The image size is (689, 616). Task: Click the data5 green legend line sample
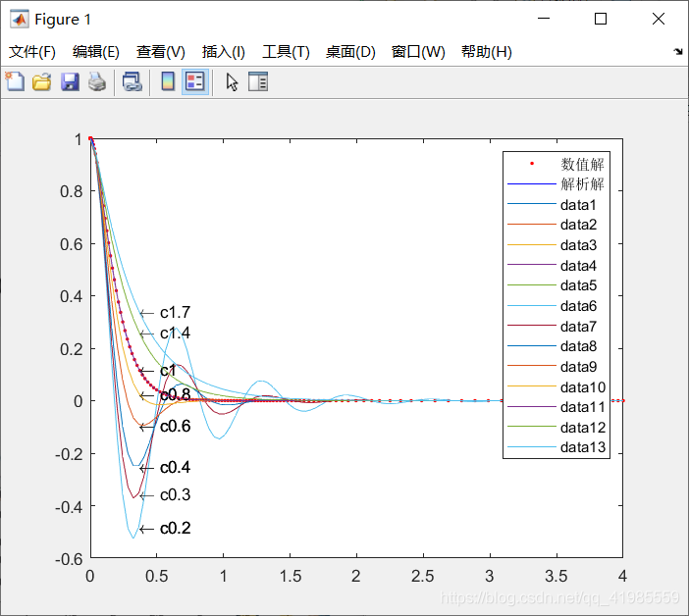tap(532, 285)
